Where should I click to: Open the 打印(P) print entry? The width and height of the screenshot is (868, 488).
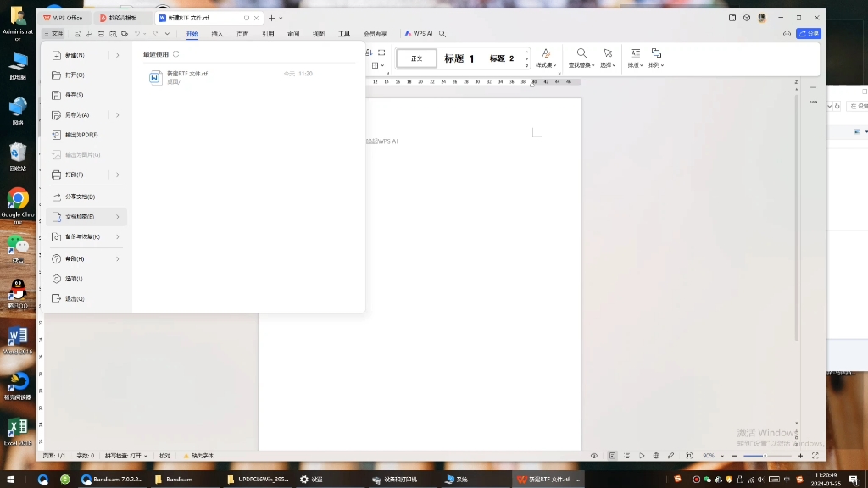75,175
